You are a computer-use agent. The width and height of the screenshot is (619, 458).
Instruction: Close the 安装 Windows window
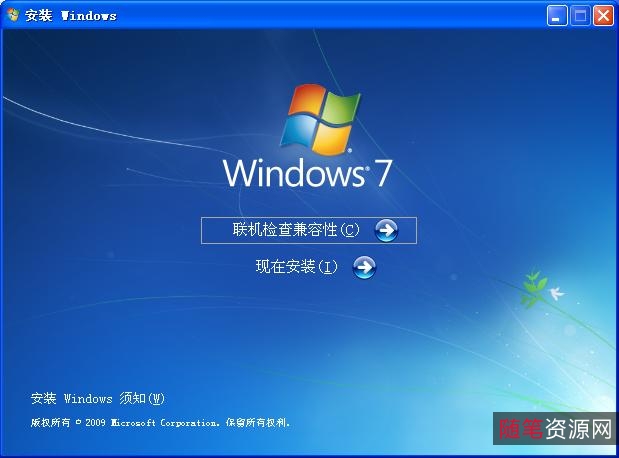coord(604,16)
